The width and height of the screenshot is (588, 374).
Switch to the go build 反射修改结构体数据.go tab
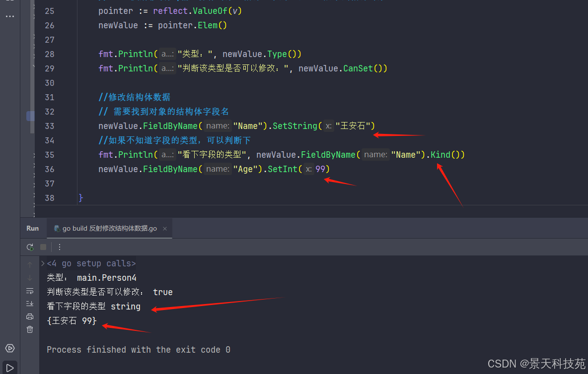[105, 228]
